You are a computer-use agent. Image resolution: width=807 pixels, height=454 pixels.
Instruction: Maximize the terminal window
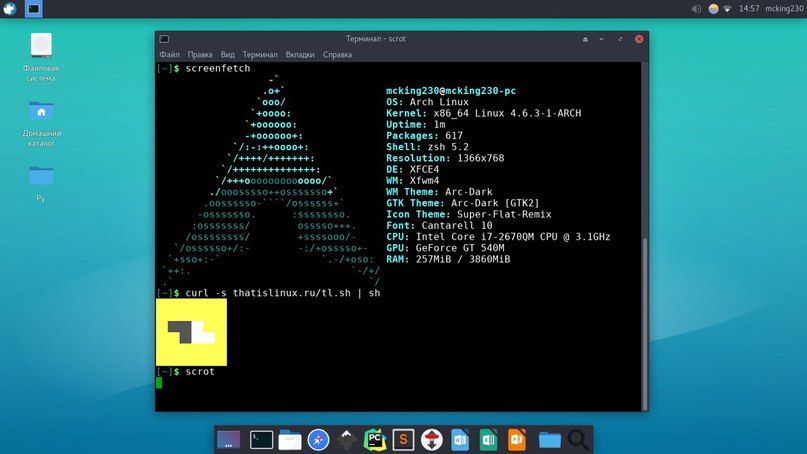click(x=620, y=39)
